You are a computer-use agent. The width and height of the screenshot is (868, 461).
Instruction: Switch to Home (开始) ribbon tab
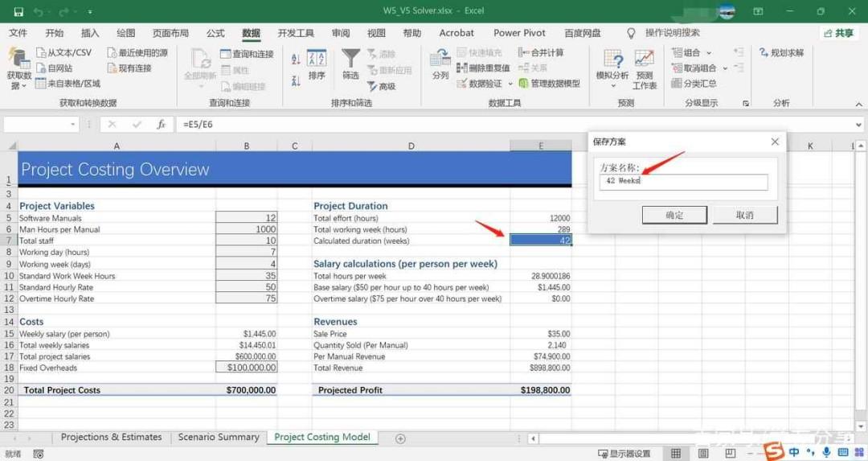[55, 33]
